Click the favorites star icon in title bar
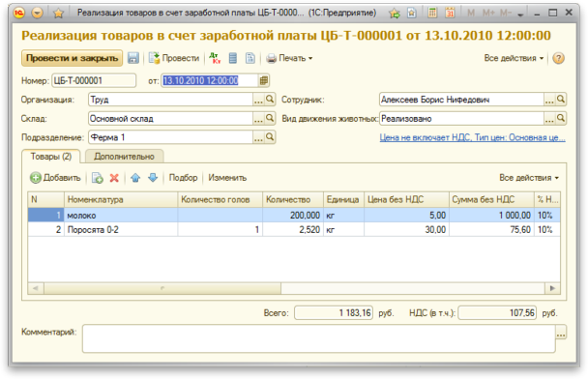The image size is (588, 379). coord(58,14)
